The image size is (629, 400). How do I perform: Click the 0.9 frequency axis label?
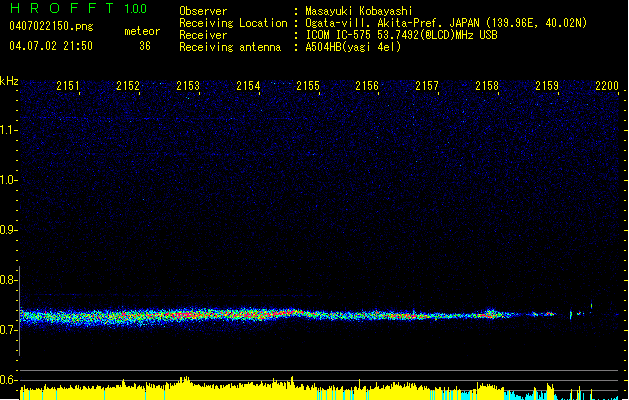[8, 230]
